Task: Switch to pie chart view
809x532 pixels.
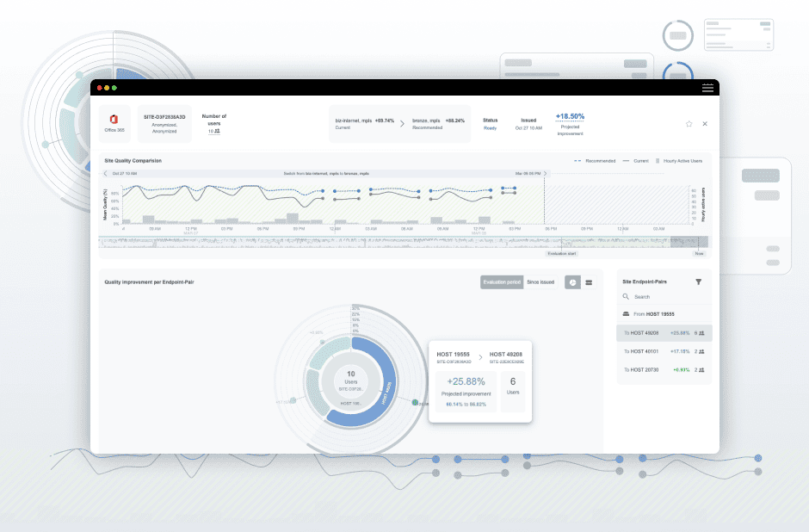Action: 572,282
